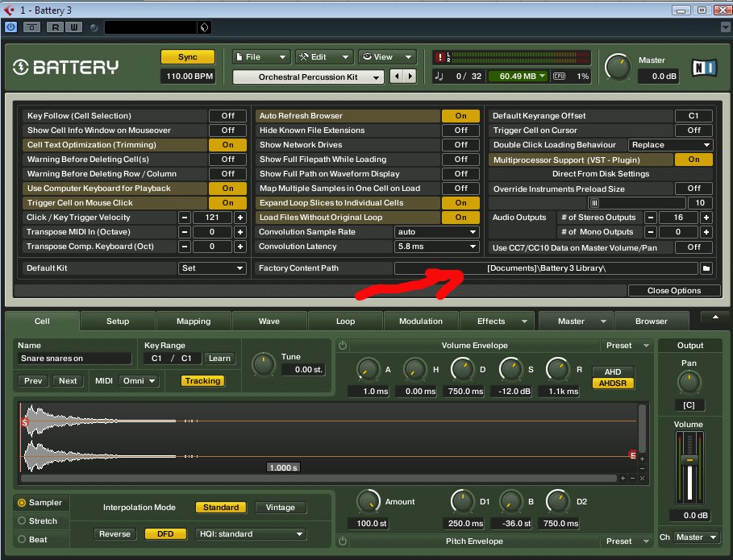Click the CPU meter icon
The image size is (733, 560).
click(559, 76)
